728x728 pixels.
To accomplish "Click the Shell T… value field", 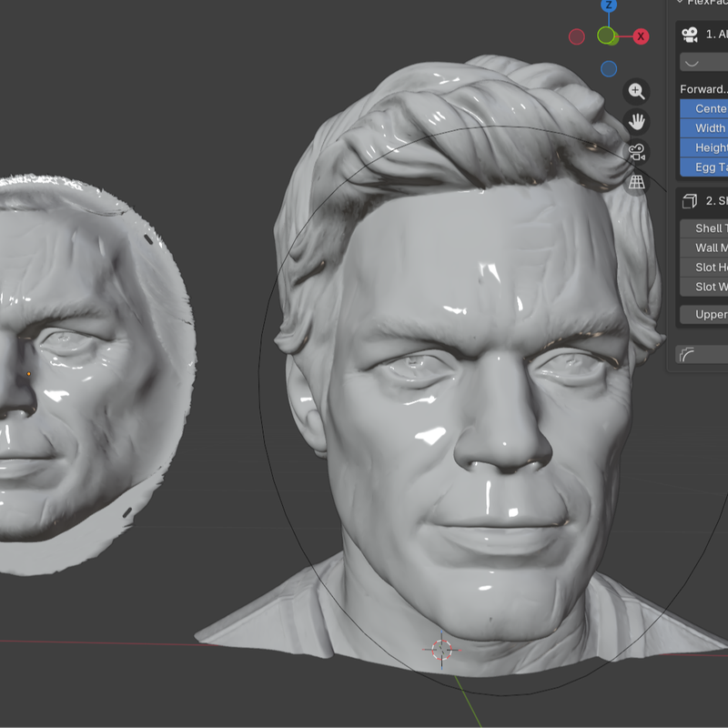I will pos(703,228).
